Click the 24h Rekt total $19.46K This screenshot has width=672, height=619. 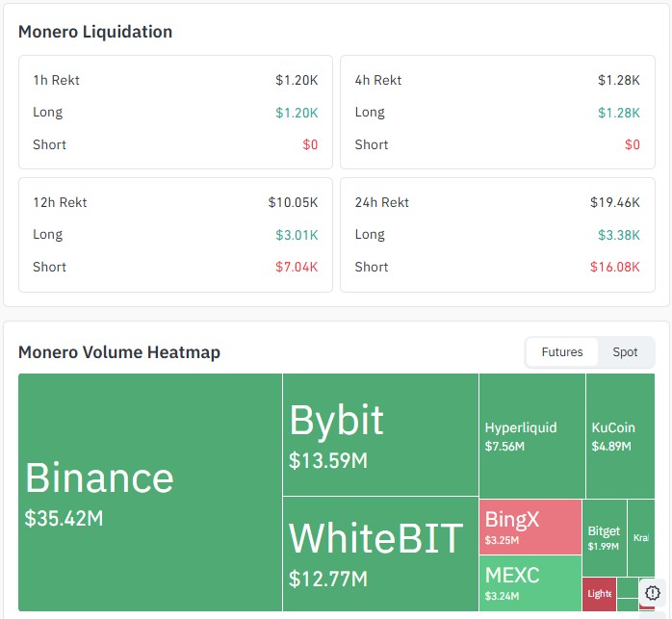(x=615, y=202)
